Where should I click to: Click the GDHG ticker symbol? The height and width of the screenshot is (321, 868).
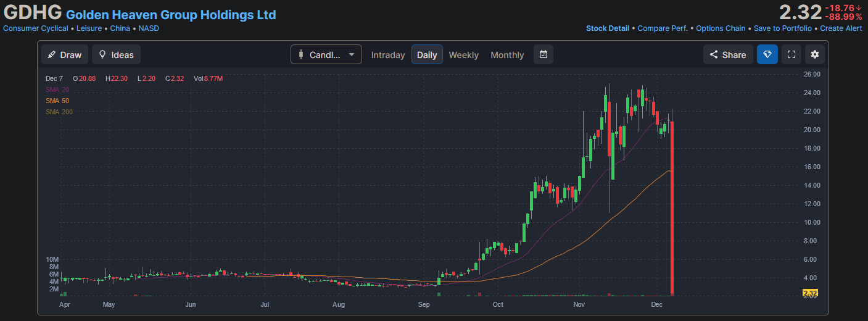33,12
